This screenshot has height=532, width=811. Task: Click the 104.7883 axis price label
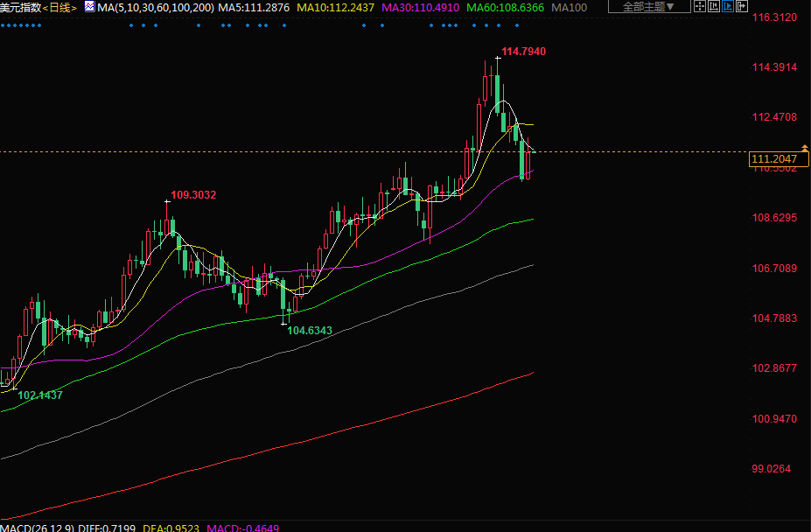(x=774, y=318)
